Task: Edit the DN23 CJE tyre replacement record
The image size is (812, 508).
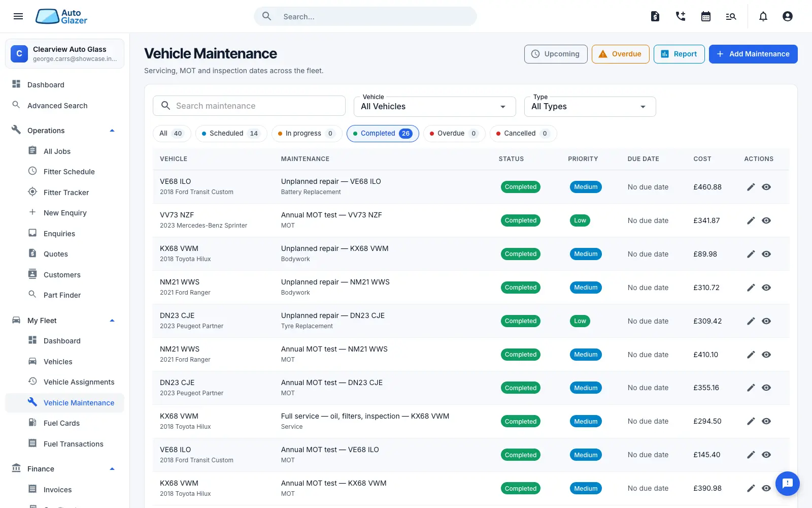Action: (x=751, y=321)
